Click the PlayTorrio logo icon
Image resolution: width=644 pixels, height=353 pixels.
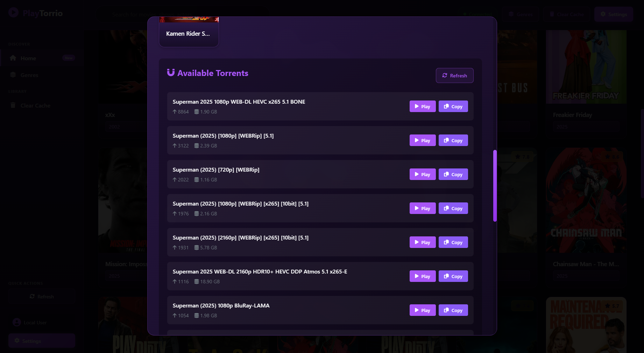[13, 13]
